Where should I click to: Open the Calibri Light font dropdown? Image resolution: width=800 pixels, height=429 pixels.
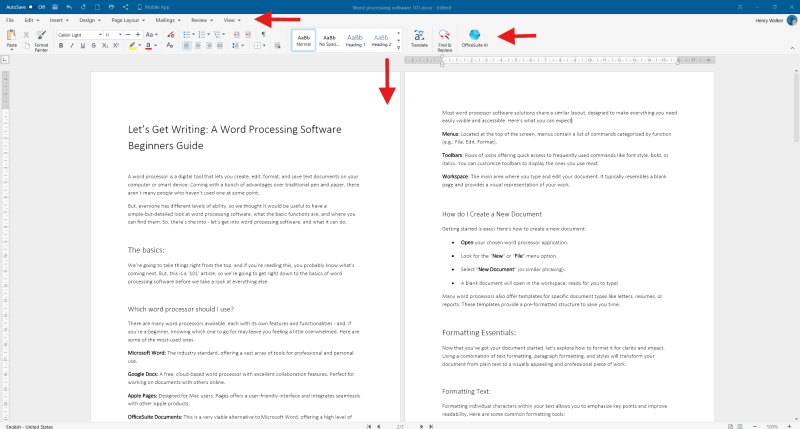[x=78, y=34]
